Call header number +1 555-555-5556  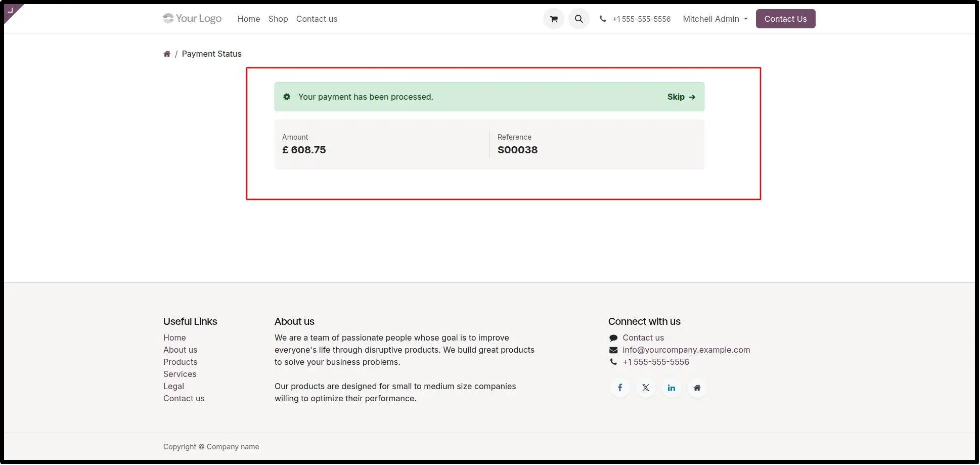641,19
